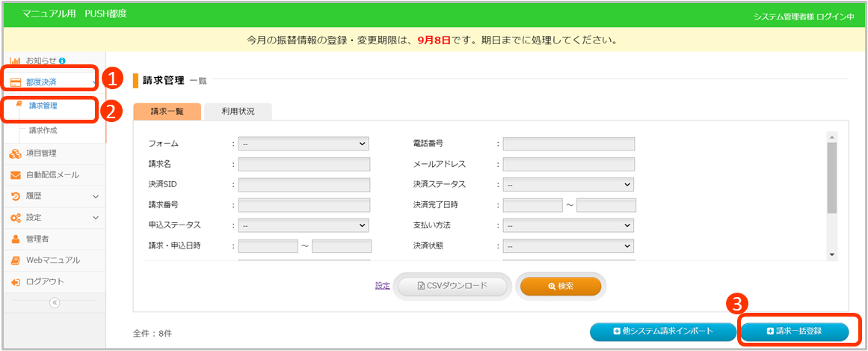Open the 決済ステータス dropdown

(x=568, y=184)
